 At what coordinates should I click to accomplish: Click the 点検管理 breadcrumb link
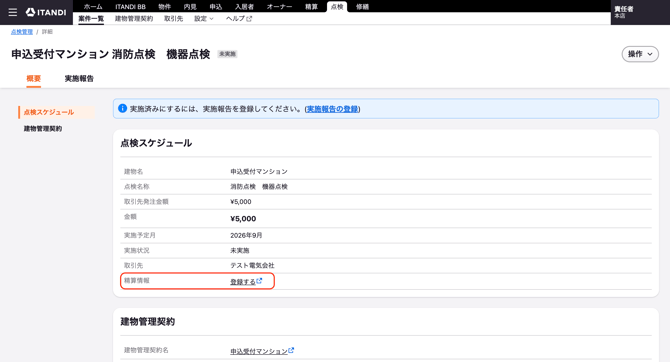pyautogui.click(x=22, y=32)
